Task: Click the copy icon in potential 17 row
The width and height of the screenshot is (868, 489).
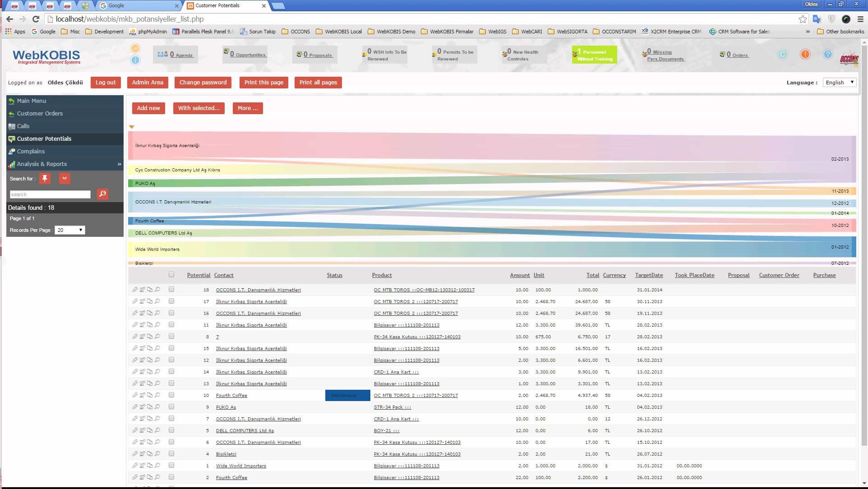Action: click(x=150, y=301)
